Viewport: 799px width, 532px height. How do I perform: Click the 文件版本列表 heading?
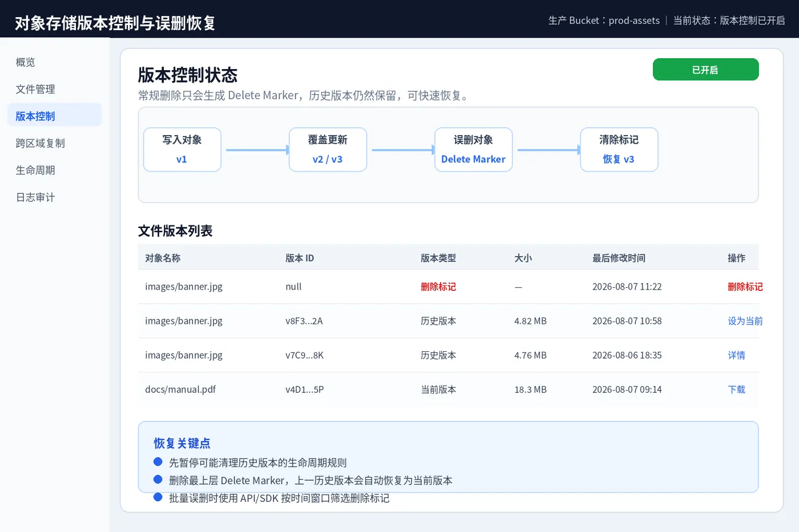coord(175,231)
